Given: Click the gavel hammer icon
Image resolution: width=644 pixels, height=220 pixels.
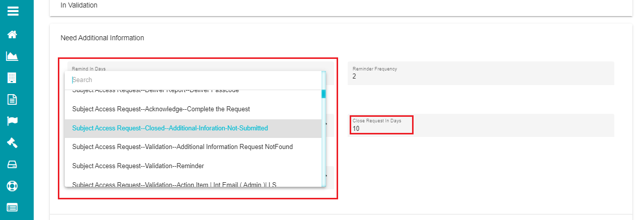Looking at the screenshot, I should (x=13, y=142).
